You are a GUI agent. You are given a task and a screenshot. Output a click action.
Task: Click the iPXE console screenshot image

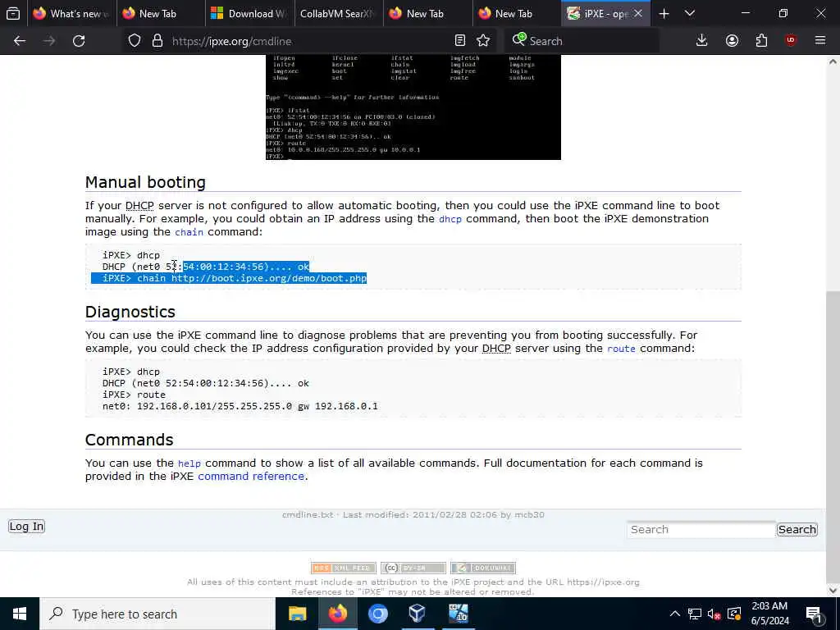[x=413, y=107]
